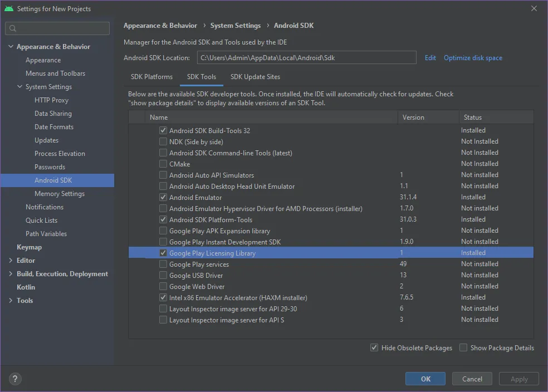Open Memory Settings
This screenshot has height=392, width=548.
pos(60,194)
